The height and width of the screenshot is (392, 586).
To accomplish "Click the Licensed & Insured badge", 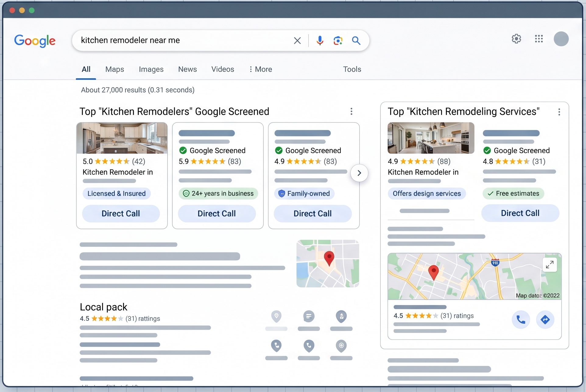I will pyautogui.click(x=117, y=194).
